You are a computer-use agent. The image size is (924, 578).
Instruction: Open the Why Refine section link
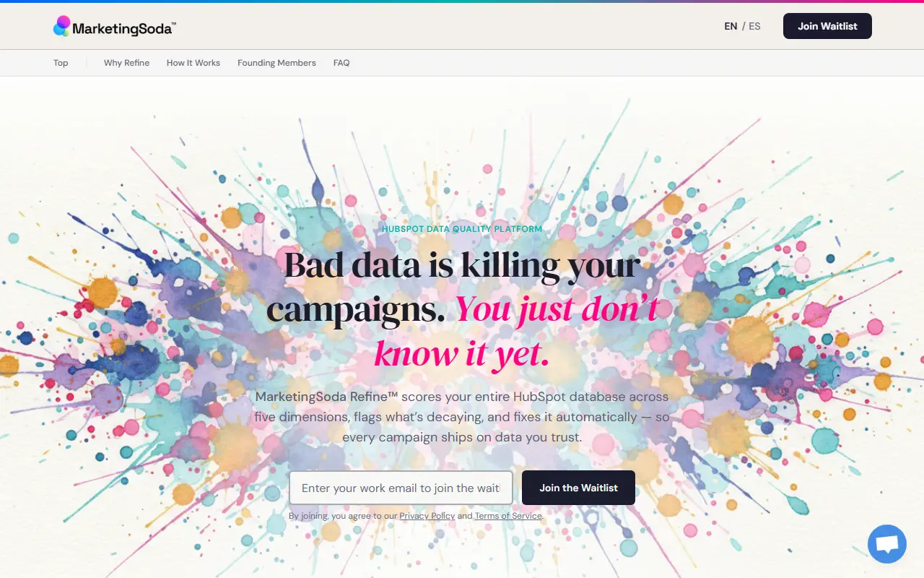[x=126, y=63]
